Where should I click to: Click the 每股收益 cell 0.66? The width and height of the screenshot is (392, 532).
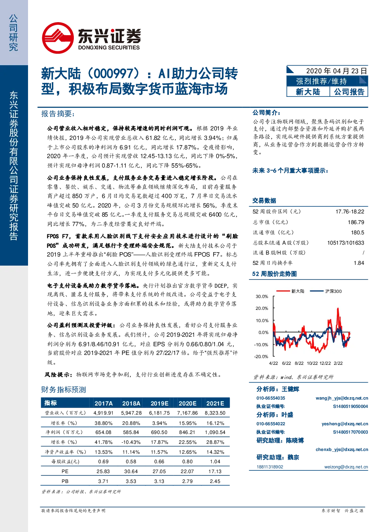coord(159,462)
